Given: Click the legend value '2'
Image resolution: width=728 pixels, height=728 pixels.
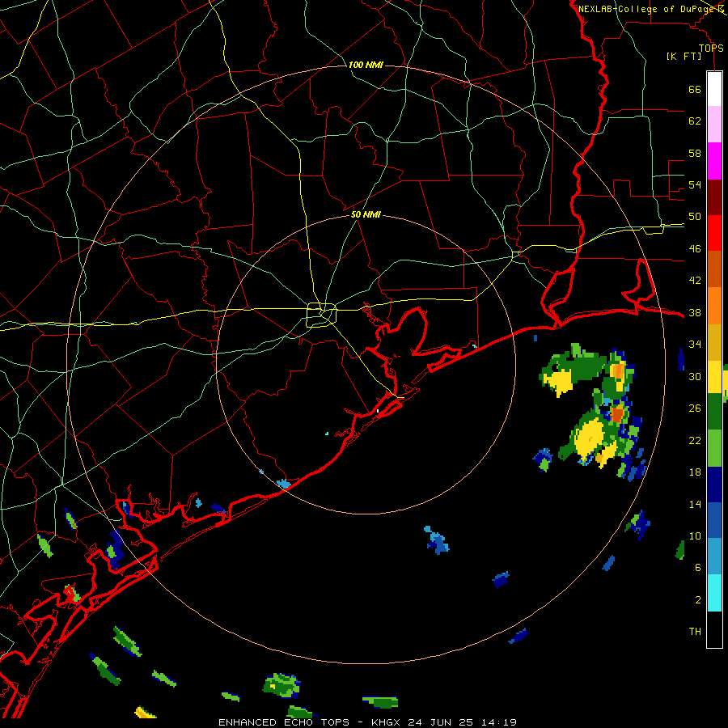Looking at the screenshot, I should pyautogui.click(x=698, y=599).
